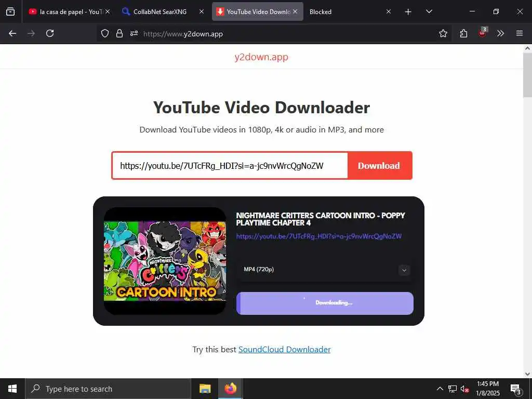Click the NIGHTMARE CRITTERS CARTOON INTRO title
Screen dimensions: 532x399
321,219
